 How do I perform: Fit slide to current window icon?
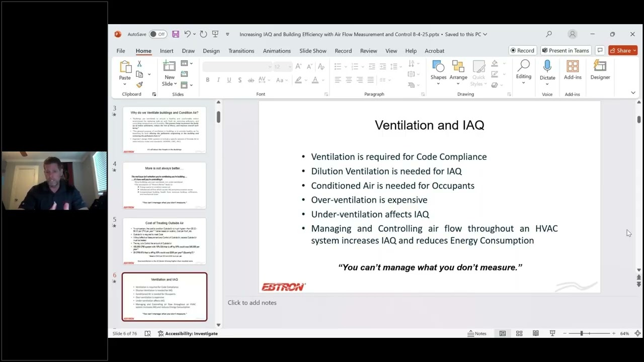point(637,333)
